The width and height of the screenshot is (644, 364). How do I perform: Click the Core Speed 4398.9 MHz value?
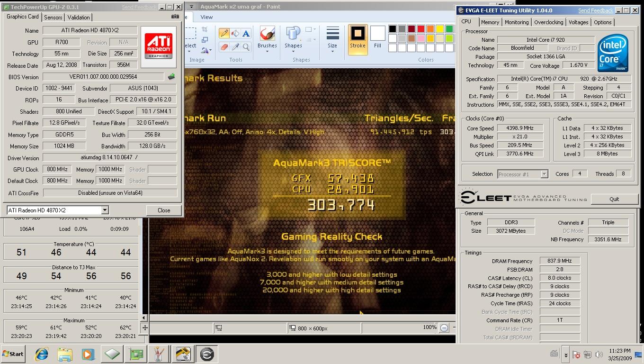[520, 128]
